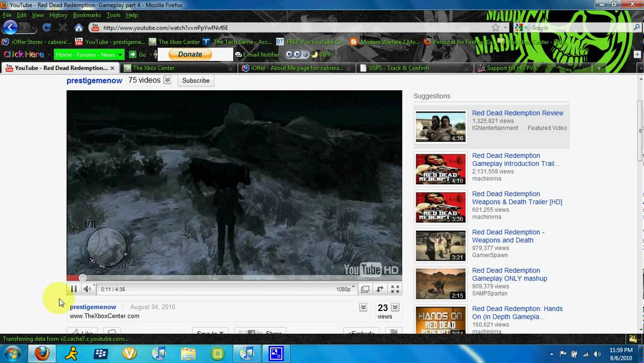The height and width of the screenshot is (363, 644).
Task: Open prestigemenow uploader link below video
Action: [x=93, y=307]
